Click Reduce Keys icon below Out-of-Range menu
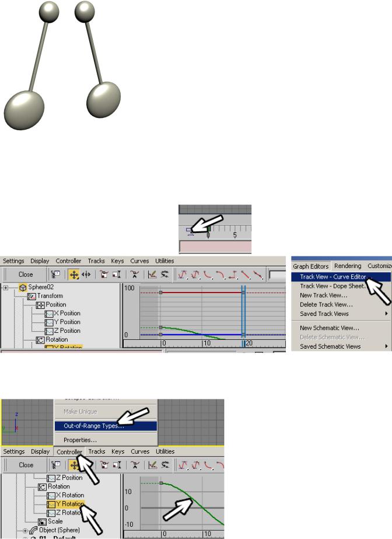 pyautogui.click(x=165, y=465)
